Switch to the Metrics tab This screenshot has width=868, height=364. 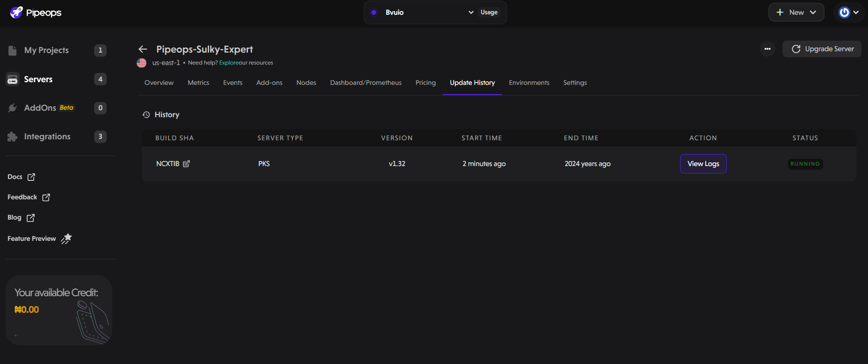pyautogui.click(x=199, y=83)
